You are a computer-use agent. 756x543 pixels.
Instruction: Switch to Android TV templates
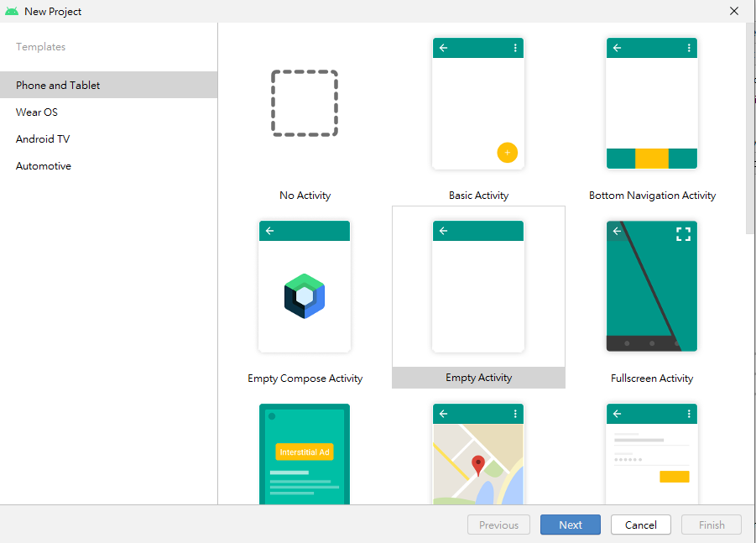click(108, 138)
